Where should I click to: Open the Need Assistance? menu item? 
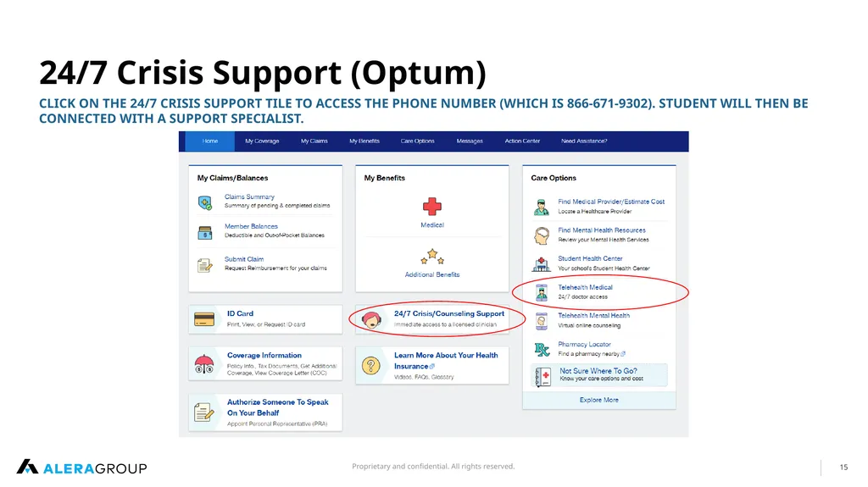pyautogui.click(x=584, y=141)
